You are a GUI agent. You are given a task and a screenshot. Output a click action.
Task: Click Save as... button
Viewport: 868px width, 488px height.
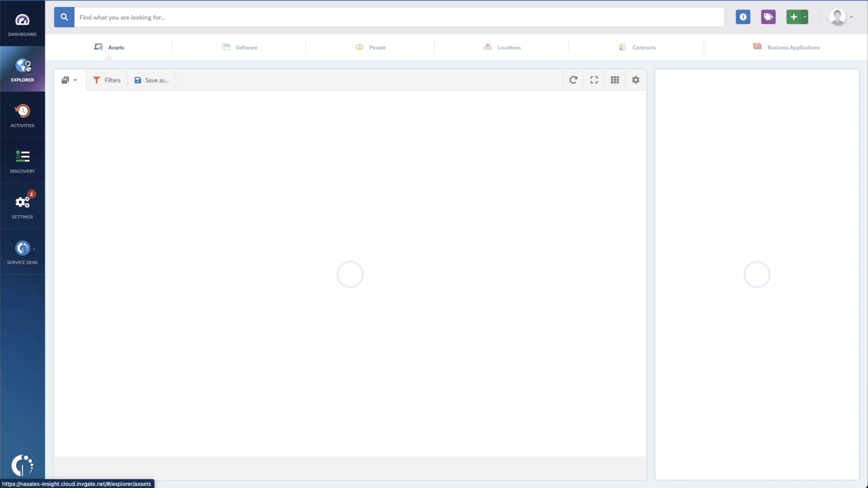[151, 80]
